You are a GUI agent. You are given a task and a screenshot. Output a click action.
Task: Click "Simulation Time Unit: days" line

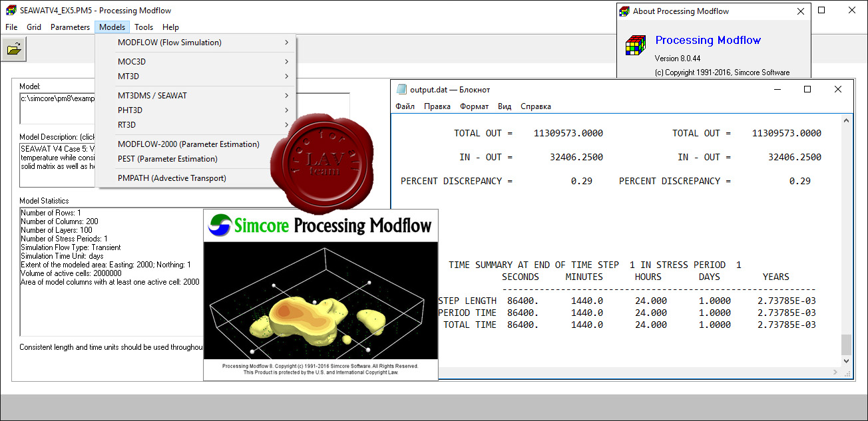62,256
